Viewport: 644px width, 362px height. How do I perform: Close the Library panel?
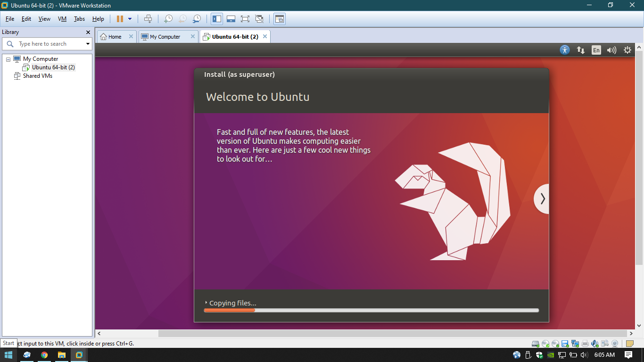(88, 32)
